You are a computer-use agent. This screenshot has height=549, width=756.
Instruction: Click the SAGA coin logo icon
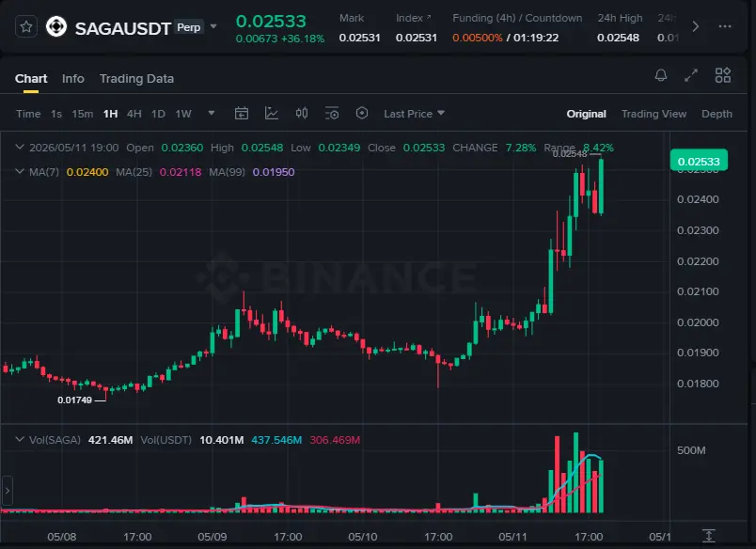point(56,26)
